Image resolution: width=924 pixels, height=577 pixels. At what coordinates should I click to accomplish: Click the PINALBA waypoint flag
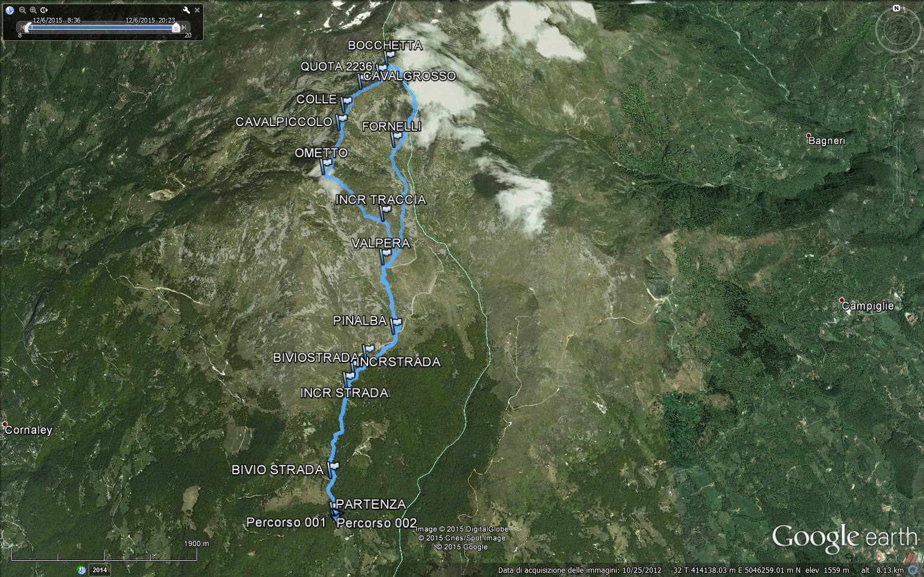(396, 324)
